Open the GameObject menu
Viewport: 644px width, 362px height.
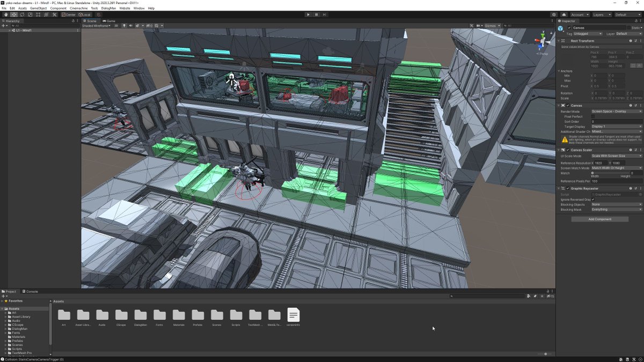[38, 8]
